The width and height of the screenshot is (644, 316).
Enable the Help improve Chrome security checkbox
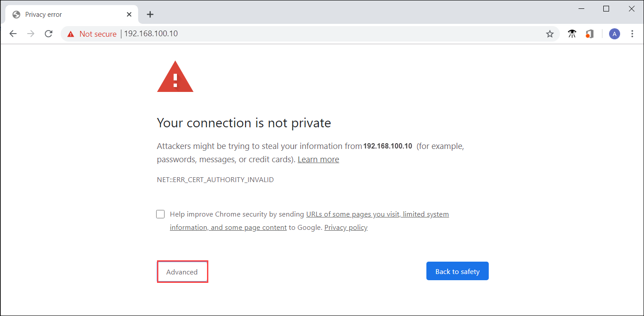click(x=160, y=214)
